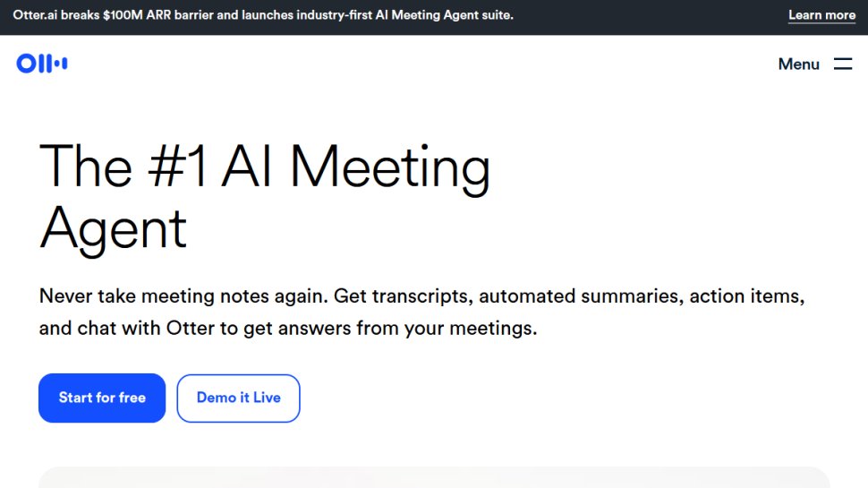Open the hamburger menu icon
Image resolution: width=868 pixels, height=488 pixels.
pyautogui.click(x=843, y=64)
